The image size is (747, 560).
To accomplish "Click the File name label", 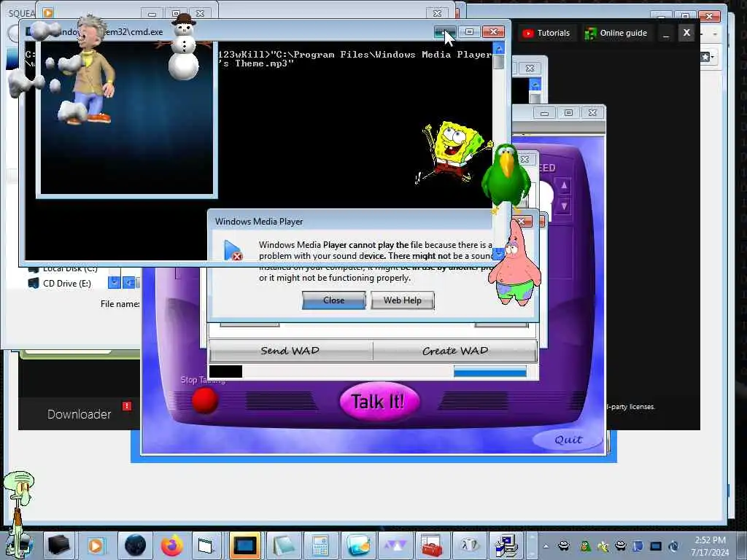I will tap(120, 304).
